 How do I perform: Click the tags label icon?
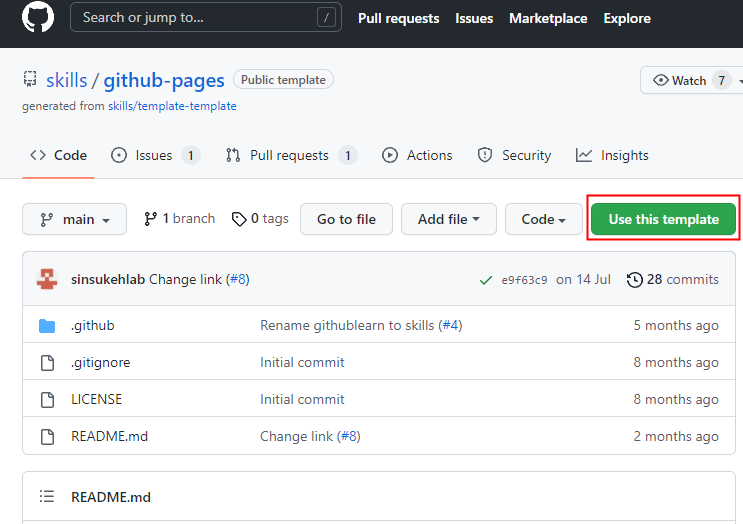(x=239, y=219)
